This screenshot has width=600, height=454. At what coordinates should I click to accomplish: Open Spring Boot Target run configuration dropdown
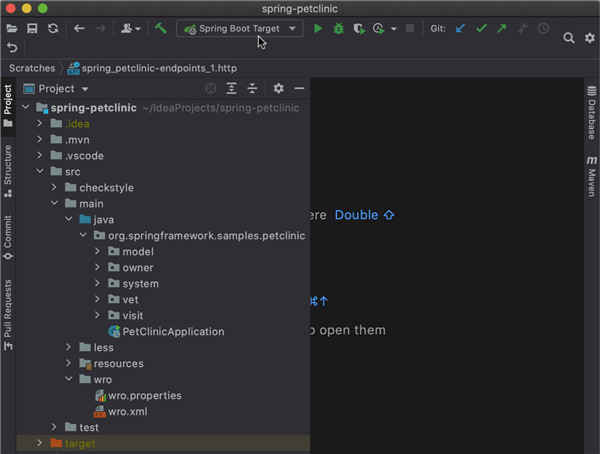click(240, 28)
